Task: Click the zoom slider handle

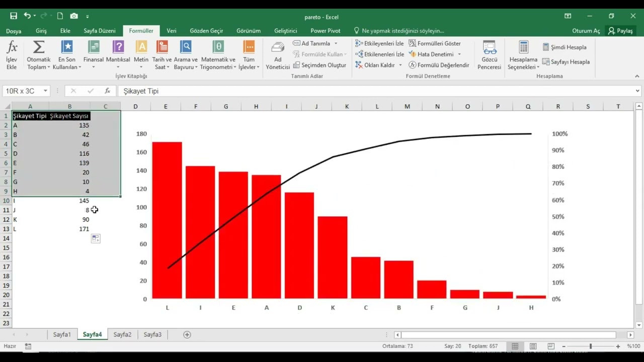Action: point(591,346)
